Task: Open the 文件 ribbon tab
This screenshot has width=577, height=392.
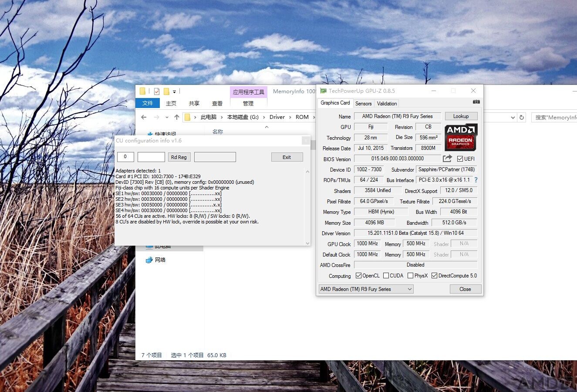Action: point(148,103)
